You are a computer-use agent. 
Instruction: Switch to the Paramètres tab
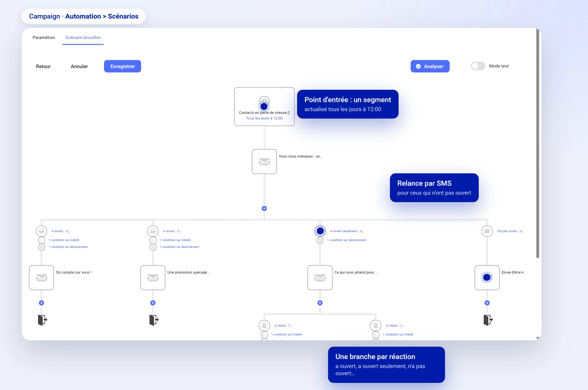[44, 37]
